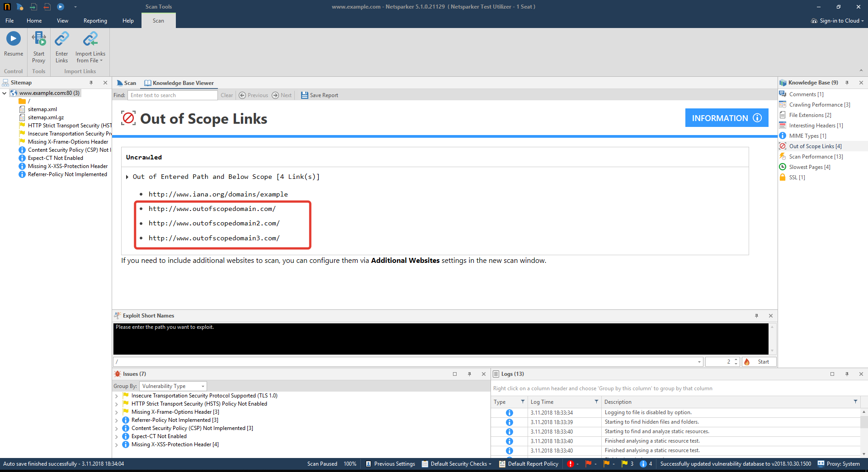This screenshot has width=868, height=472.
Task: Click Start exploit button
Action: [759, 362]
